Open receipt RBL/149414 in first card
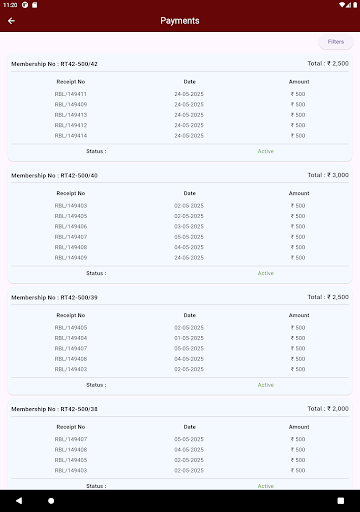Screen dimensions: 360x512 coord(180,136)
